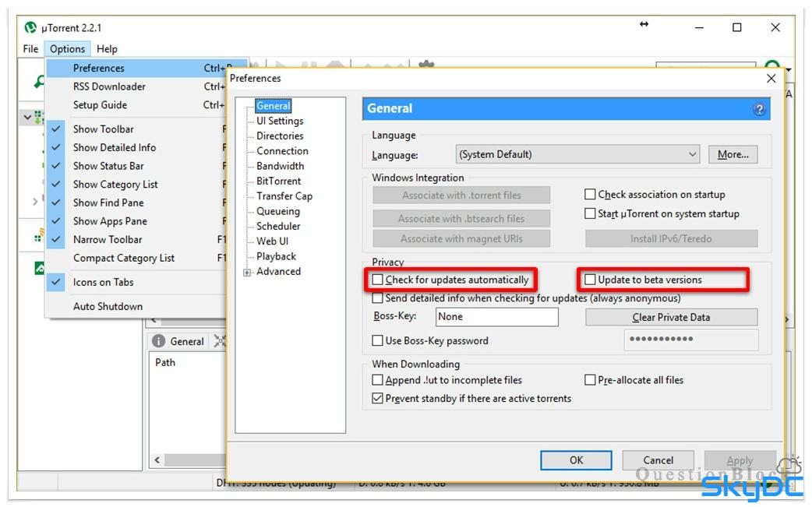Viewport: 812px width, 507px height.
Task: Collapse the top category in main window sidebar
Action: [x=27, y=118]
